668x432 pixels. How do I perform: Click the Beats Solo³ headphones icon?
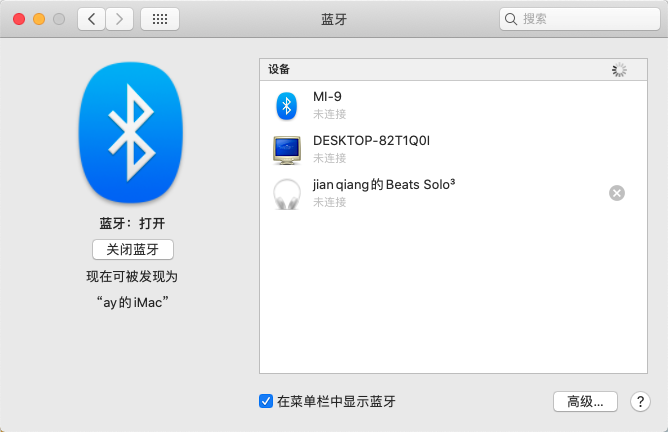[287, 194]
